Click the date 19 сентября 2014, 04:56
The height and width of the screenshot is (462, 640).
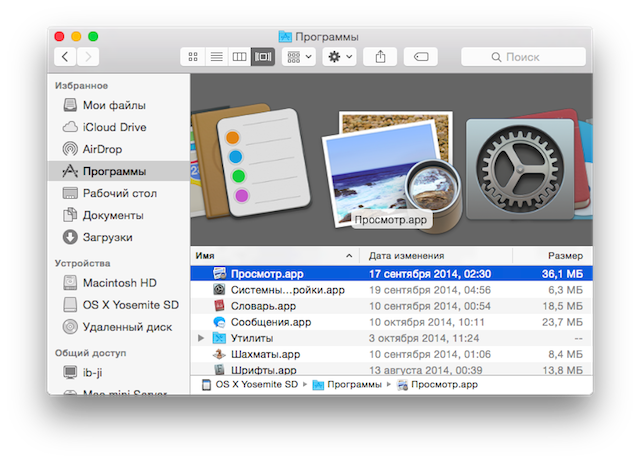point(430,290)
